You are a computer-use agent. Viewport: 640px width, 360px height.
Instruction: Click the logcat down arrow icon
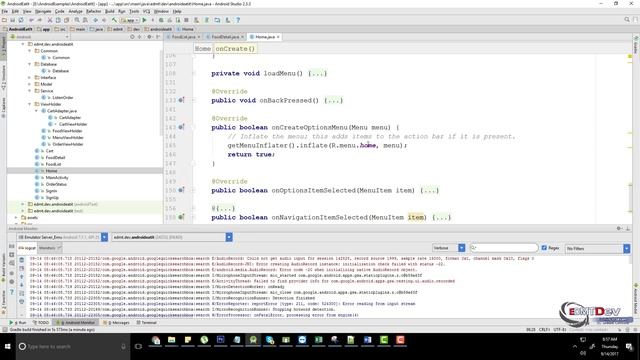click(x=22, y=285)
